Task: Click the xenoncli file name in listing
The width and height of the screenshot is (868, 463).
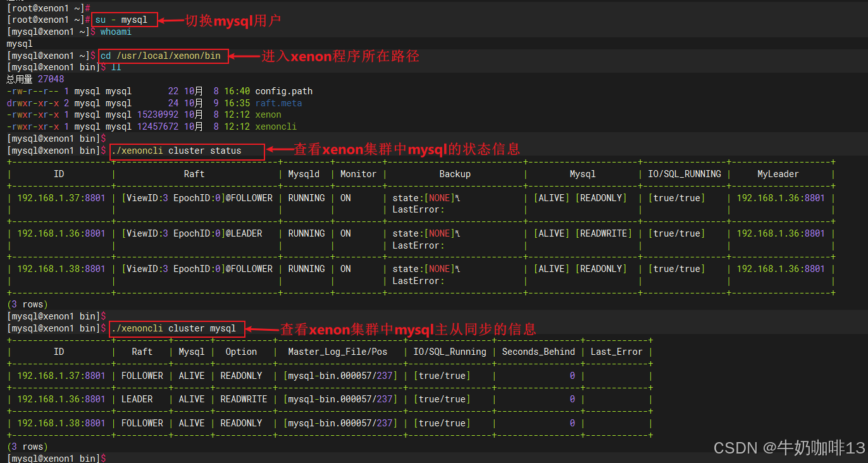Action: (276, 127)
